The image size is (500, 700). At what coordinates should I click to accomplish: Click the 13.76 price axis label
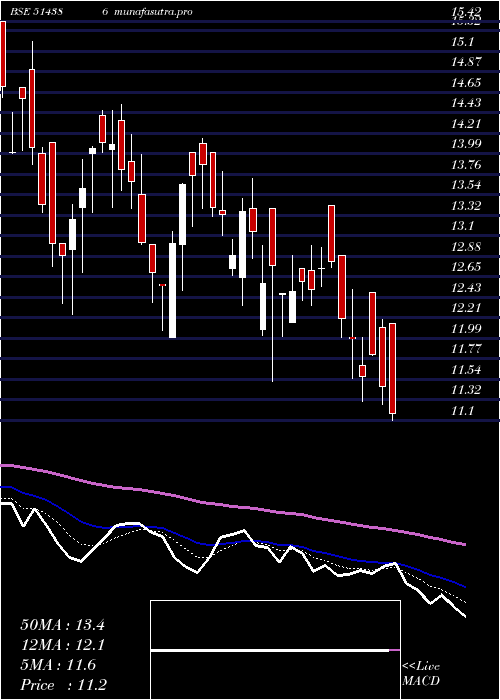pos(467,165)
